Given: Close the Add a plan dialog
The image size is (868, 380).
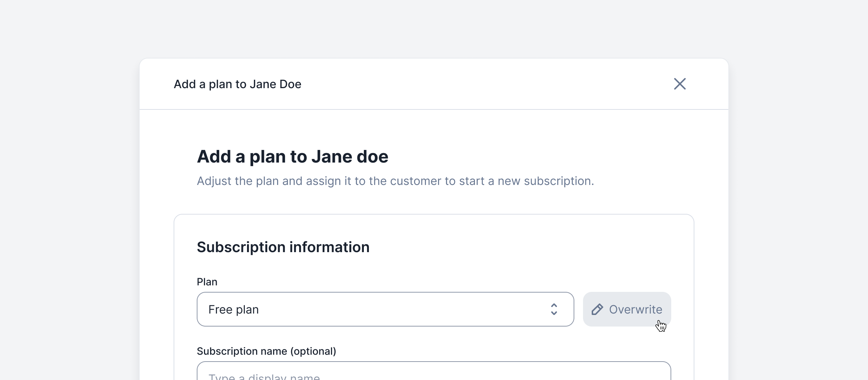Looking at the screenshot, I should coord(680,84).
